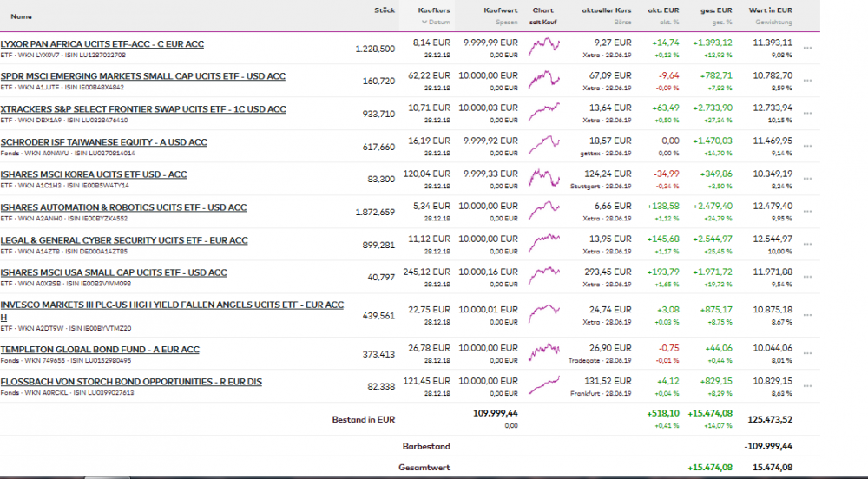
Task: Open options menu for Flossbach von Storch row
Action: (808, 387)
